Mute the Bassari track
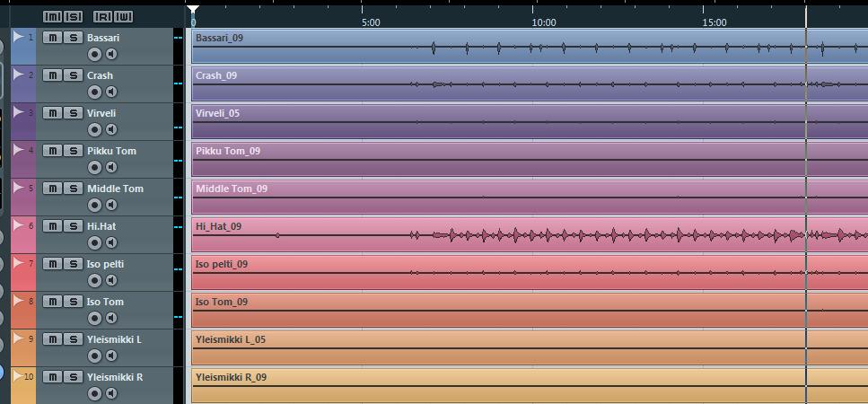 coord(53,38)
